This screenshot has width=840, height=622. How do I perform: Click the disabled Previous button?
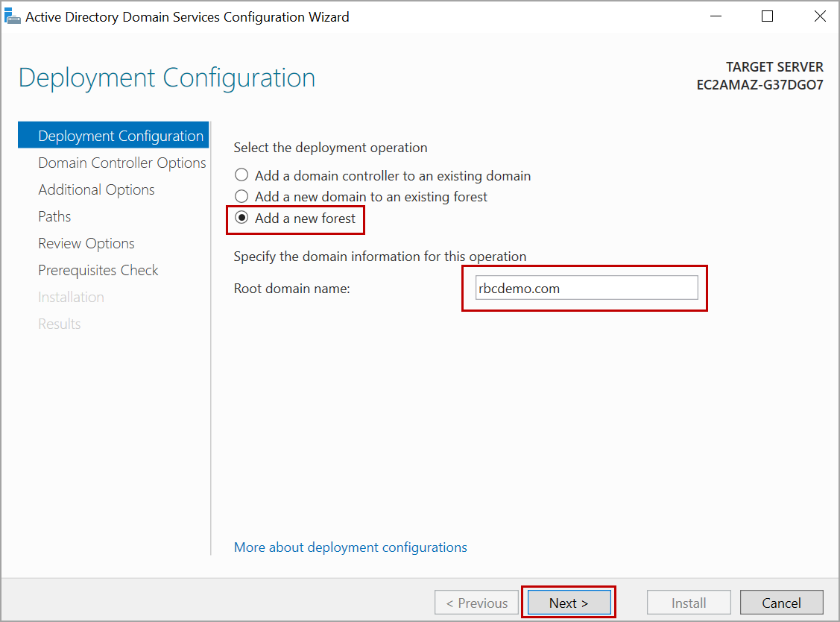click(477, 603)
